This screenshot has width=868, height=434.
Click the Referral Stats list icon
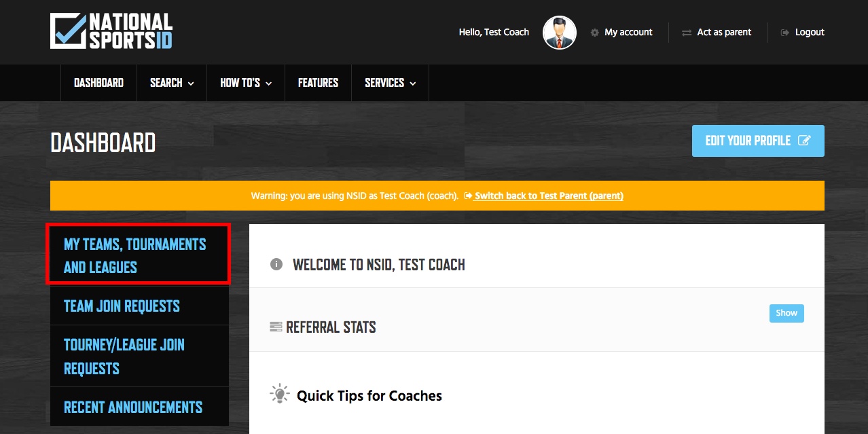point(276,327)
